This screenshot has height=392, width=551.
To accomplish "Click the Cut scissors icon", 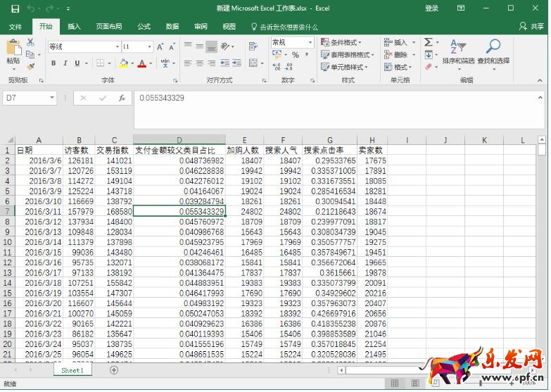I will (31, 42).
